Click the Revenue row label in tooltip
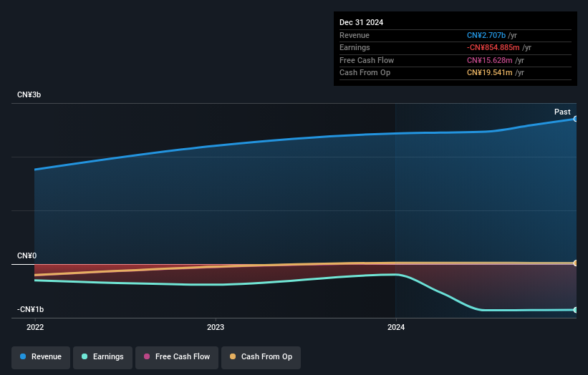This screenshot has height=375, width=588. coord(355,35)
